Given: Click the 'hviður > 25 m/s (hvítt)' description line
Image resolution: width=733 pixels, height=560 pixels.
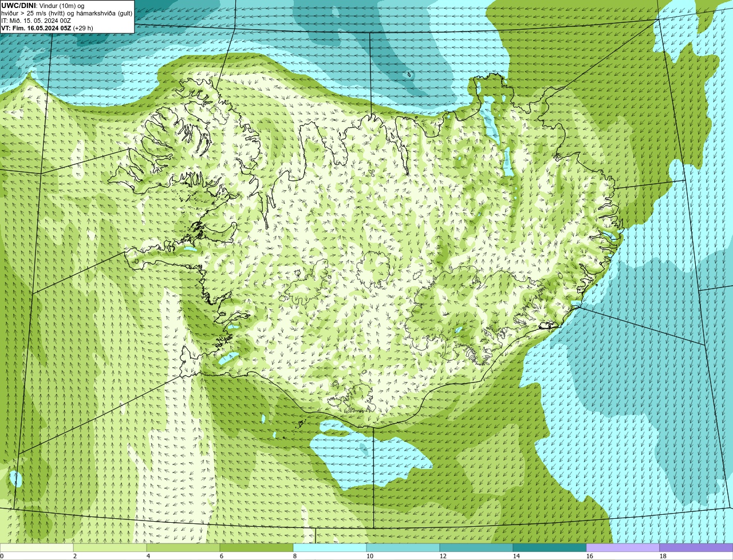Looking at the screenshot, I should (67, 13).
